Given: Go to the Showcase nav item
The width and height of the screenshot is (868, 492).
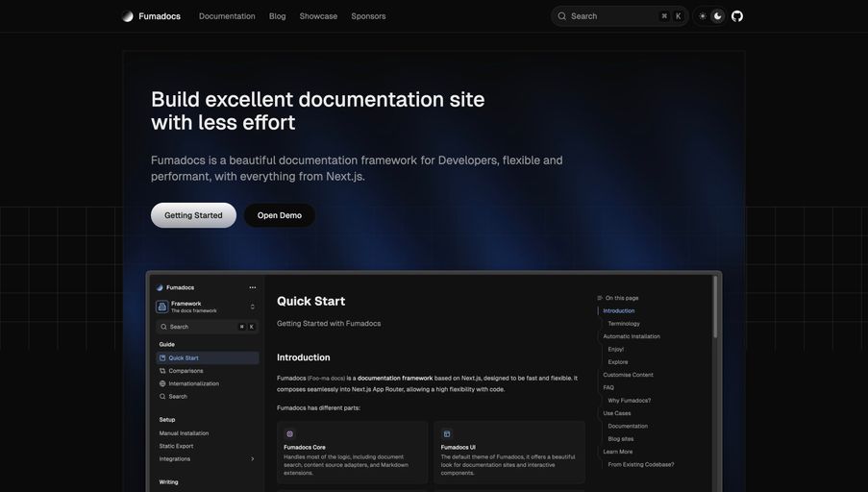Looking at the screenshot, I should click(x=318, y=16).
